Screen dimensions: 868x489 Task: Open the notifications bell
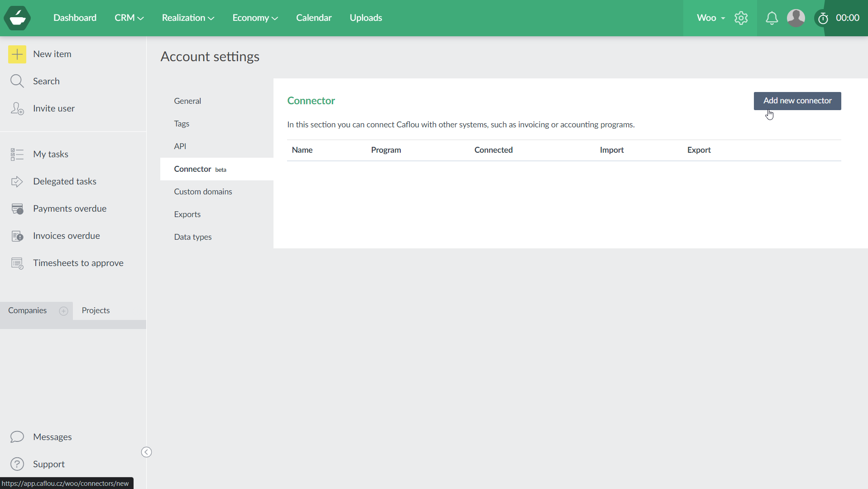coord(772,18)
